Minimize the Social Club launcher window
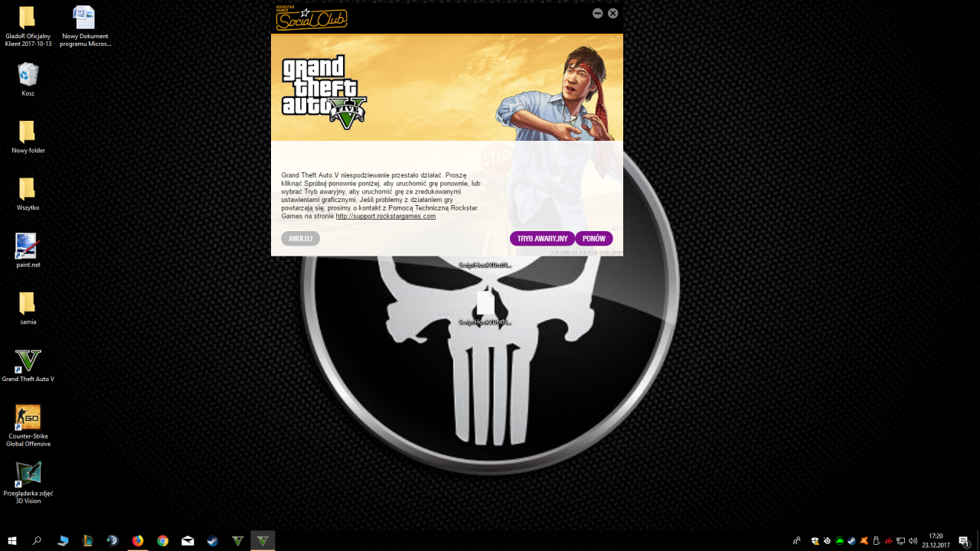The image size is (980, 551). coord(597,13)
